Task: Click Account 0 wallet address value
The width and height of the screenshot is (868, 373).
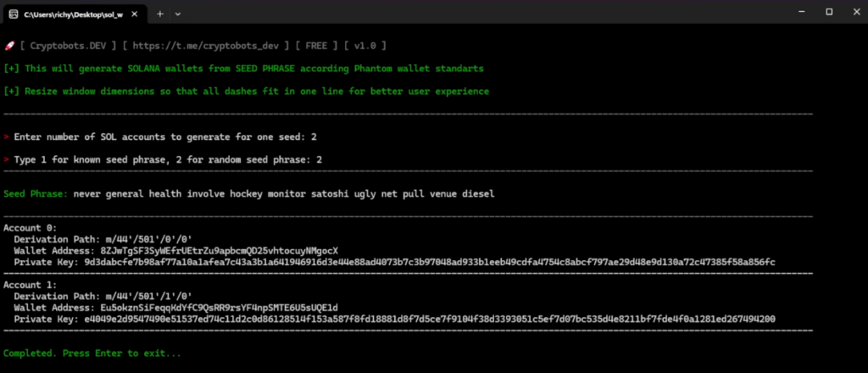Action: (219, 250)
